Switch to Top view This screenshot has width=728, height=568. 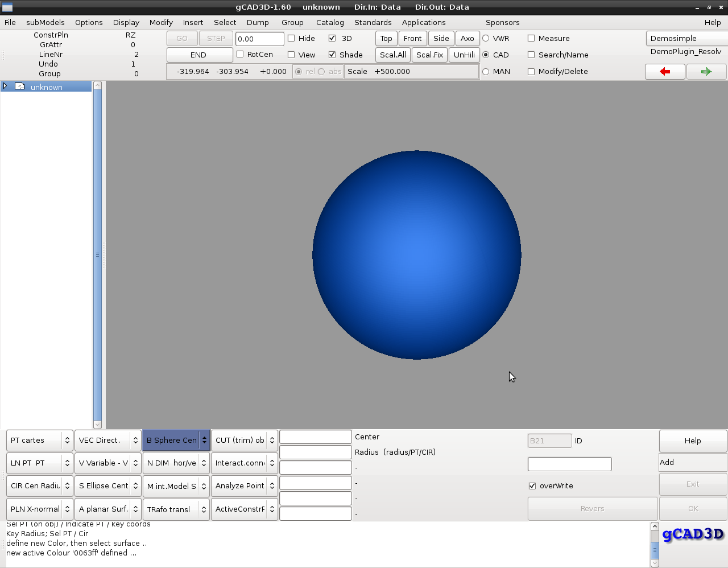(x=386, y=38)
